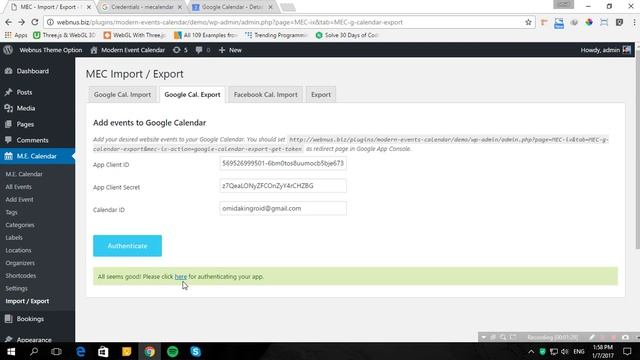Open Tags submenu item

pyautogui.click(x=11, y=212)
